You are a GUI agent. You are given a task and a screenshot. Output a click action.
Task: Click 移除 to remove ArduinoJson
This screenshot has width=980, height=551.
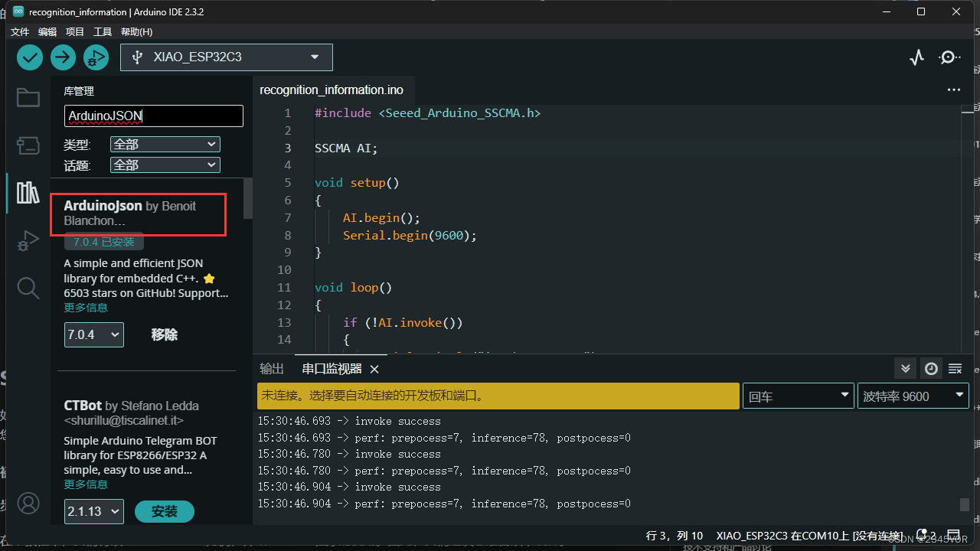point(165,334)
